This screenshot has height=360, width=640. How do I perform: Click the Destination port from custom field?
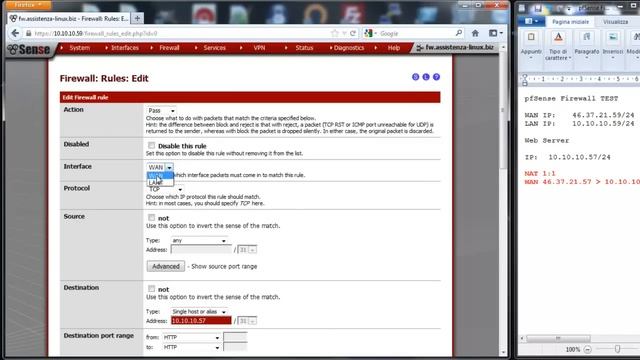pyautogui.click(x=236, y=337)
